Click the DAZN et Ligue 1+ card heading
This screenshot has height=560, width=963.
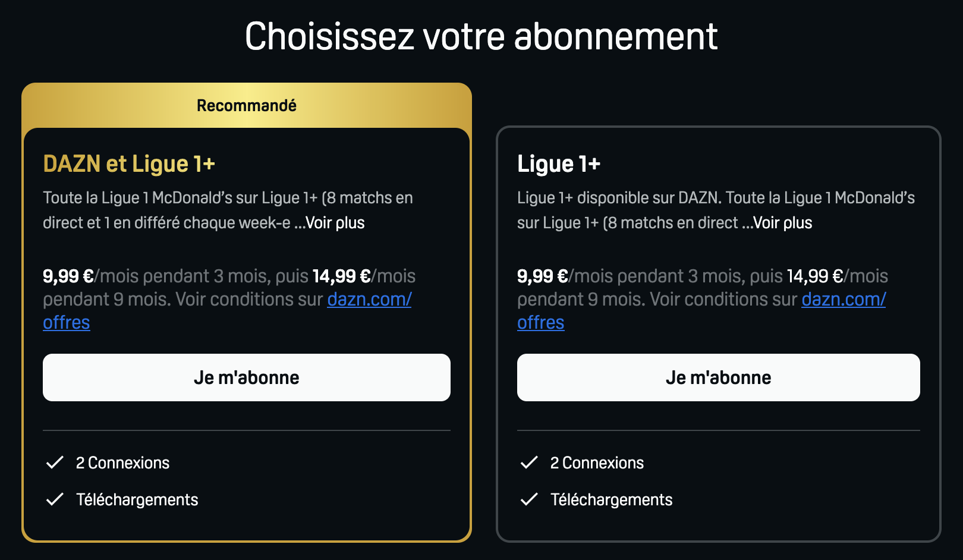(129, 164)
